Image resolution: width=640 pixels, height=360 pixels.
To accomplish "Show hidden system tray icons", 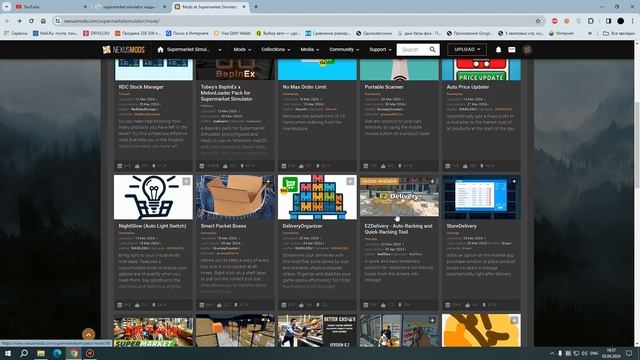I will pyautogui.click(x=552, y=353).
